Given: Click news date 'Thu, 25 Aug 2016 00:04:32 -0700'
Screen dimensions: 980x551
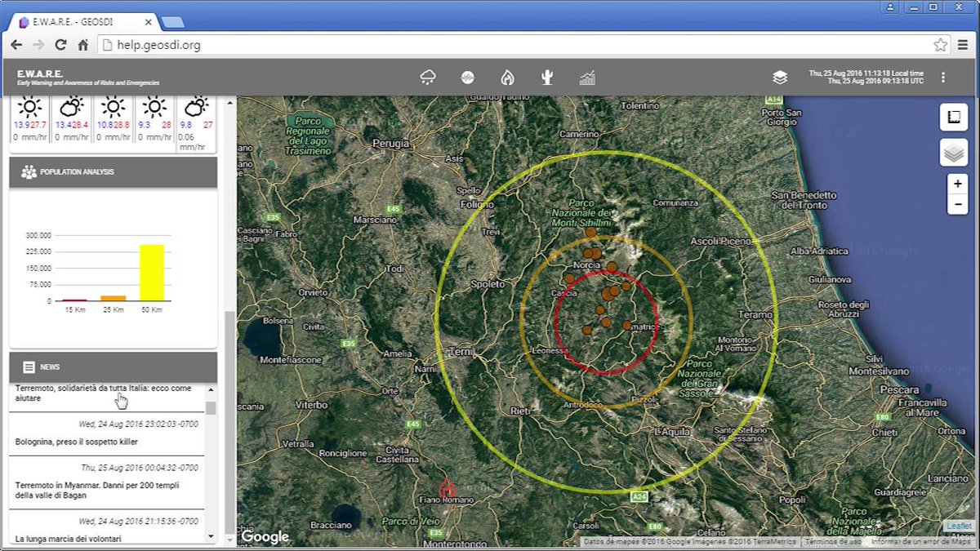Looking at the screenshot, I should click(139, 468).
